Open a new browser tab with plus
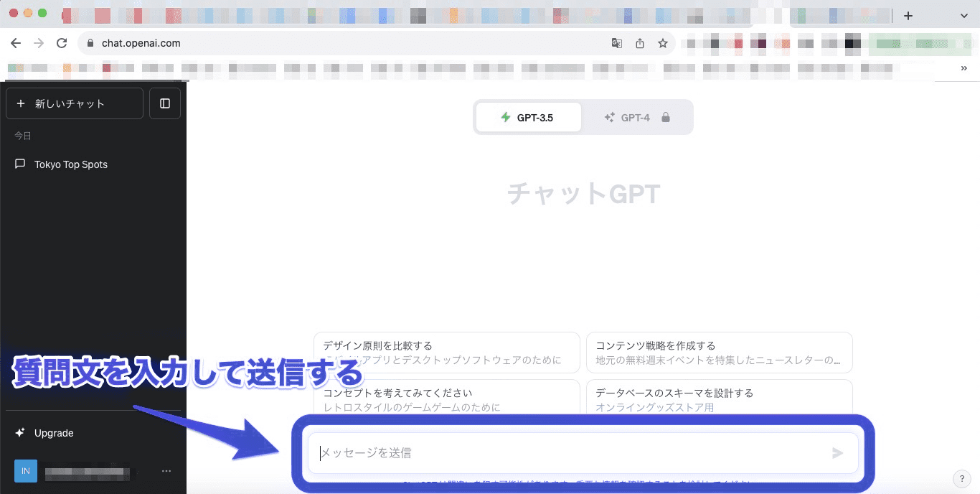This screenshot has width=980, height=494. (x=908, y=15)
